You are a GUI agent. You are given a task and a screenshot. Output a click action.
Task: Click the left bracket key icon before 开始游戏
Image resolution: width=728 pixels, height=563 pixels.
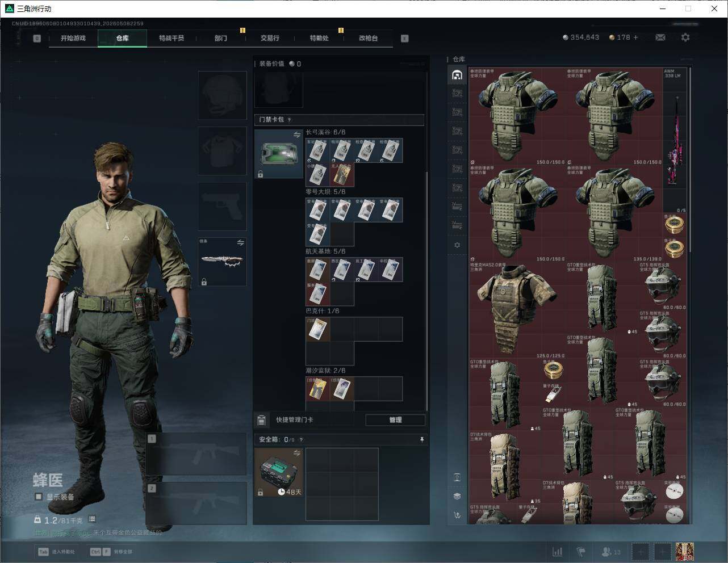37,39
